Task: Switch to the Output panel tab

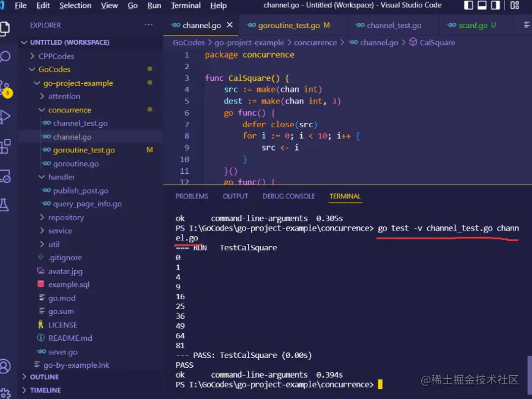Action: [x=235, y=196]
